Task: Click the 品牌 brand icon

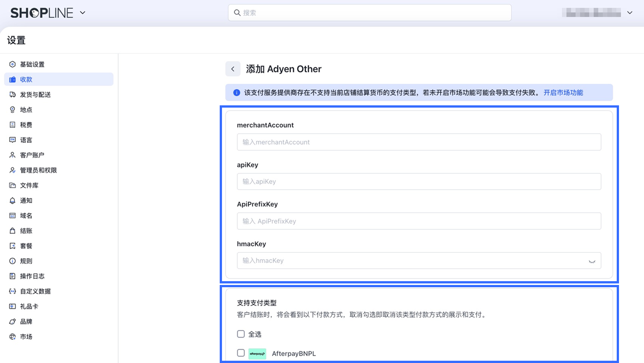Action: coord(13,322)
